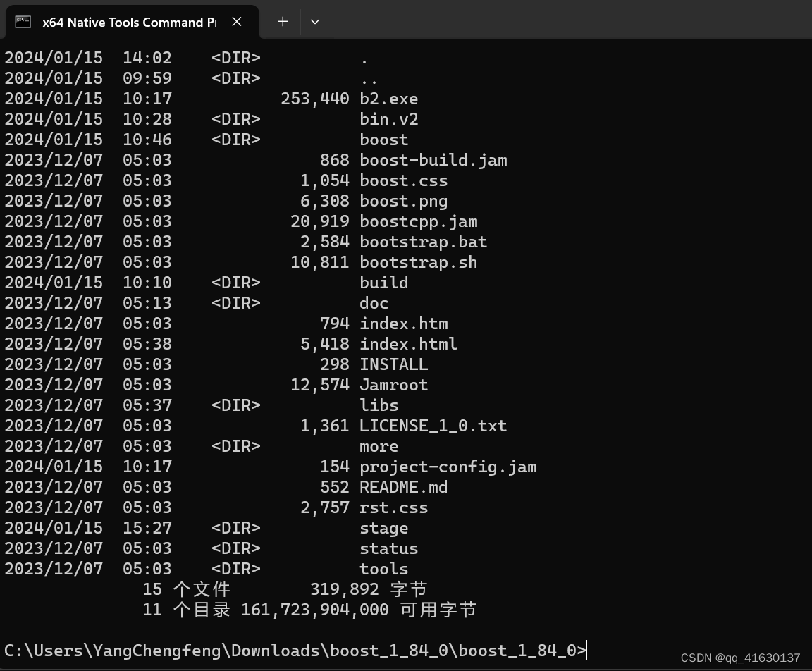Viewport: 812px width, 671px height.
Task: Click the INSTALL file name
Action: click(x=393, y=364)
